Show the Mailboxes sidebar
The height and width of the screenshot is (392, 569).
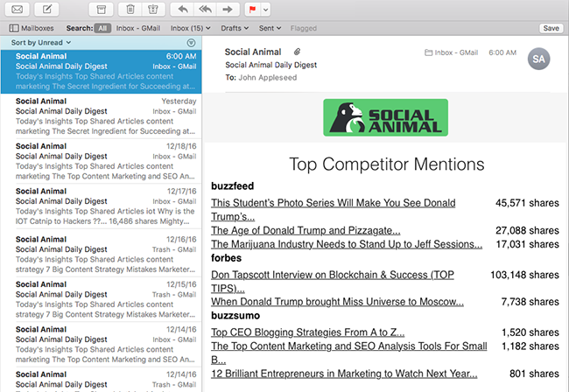[x=32, y=28]
